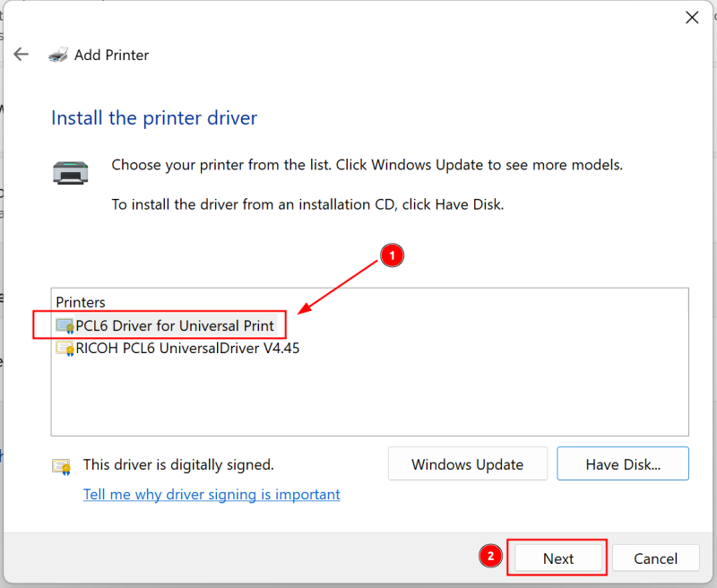Screen dimensions: 717x588
Task: Click the large printer icon beside instructions
Action: (71, 172)
